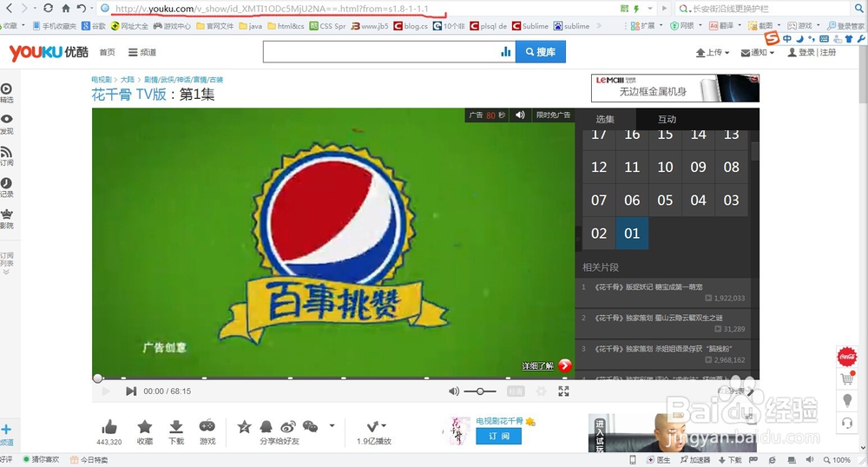
Task: Share to Weibo icon
Action: click(288, 426)
